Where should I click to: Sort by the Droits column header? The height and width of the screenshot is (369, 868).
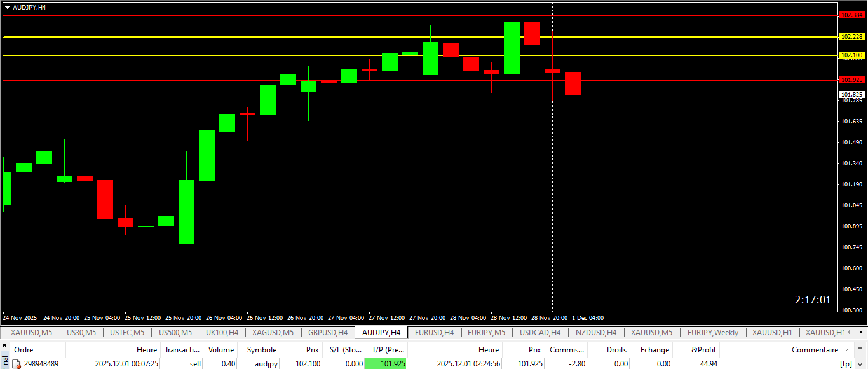pos(609,350)
